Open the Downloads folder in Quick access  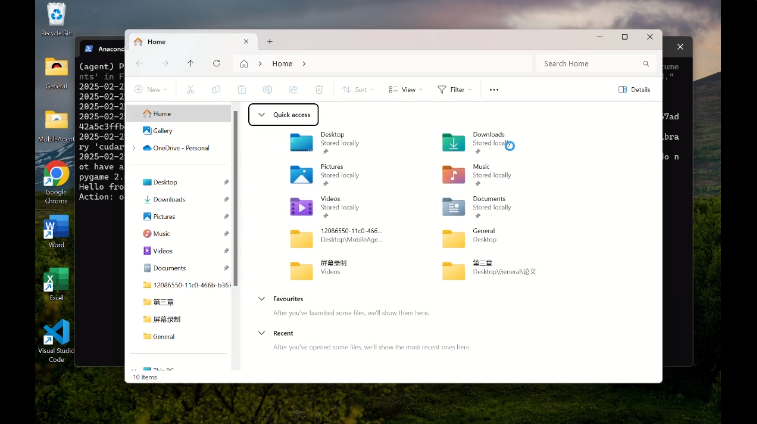[477, 142]
